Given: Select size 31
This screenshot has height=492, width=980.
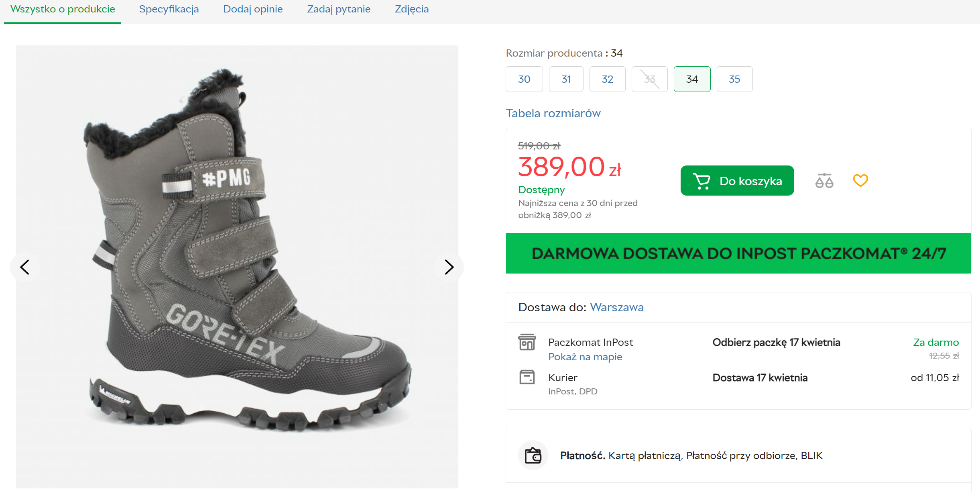Looking at the screenshot, I should pyautogui.click(x=566, y=79).
